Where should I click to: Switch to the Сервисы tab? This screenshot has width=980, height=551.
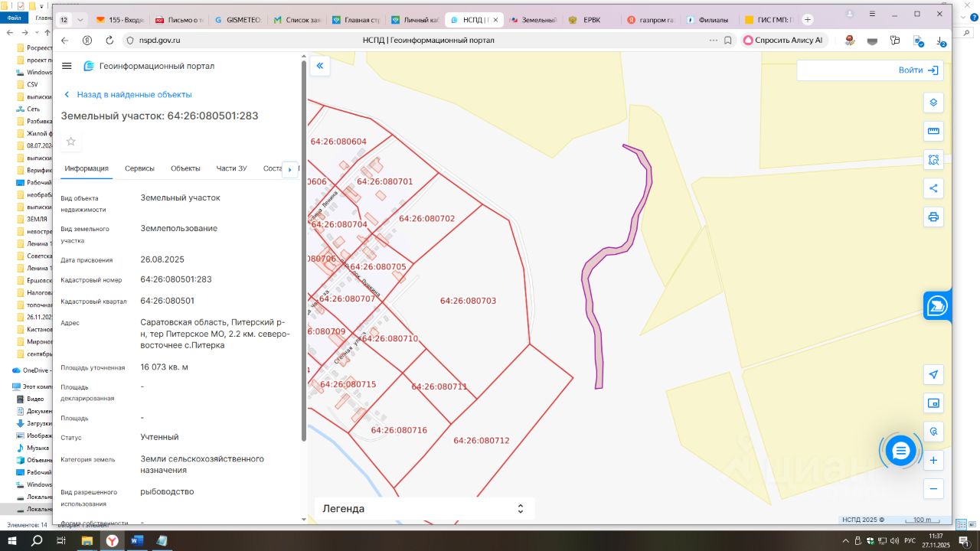(x=139, y=168)
